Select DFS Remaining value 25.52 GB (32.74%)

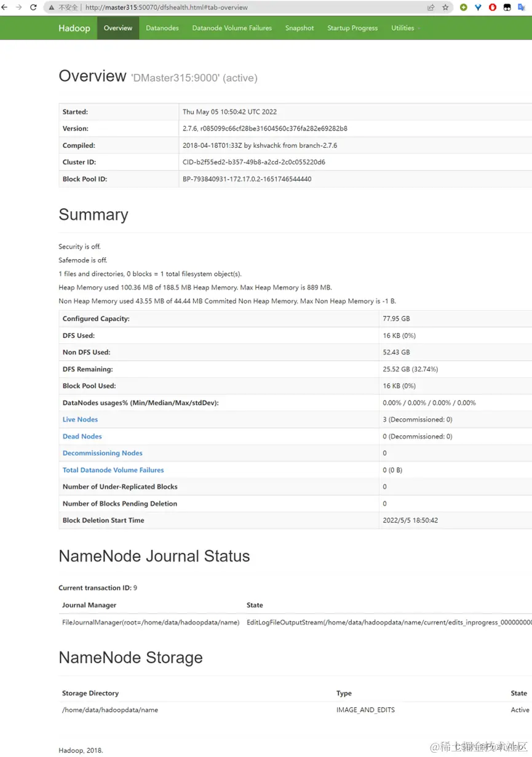[410, 369]
